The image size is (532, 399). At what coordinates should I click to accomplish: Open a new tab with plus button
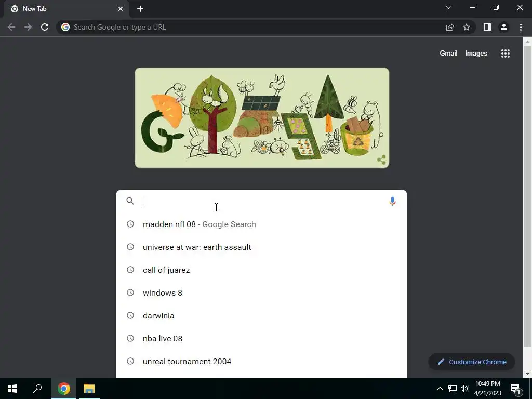click(x=140, y=9)
